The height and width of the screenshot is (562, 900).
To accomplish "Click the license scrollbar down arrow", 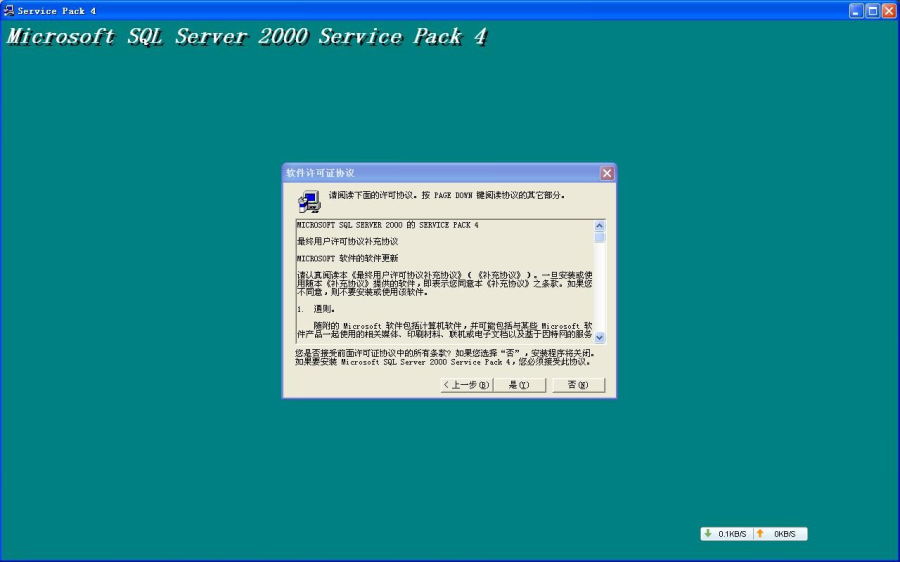I will (600, 338).
